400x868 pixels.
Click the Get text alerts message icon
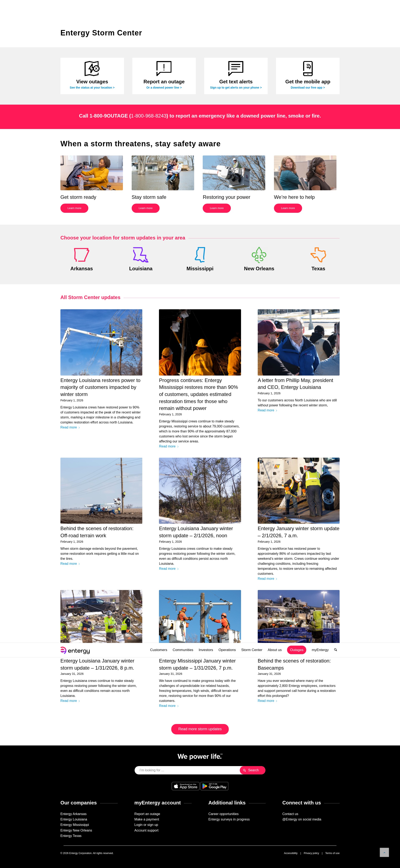pos(236,68)
